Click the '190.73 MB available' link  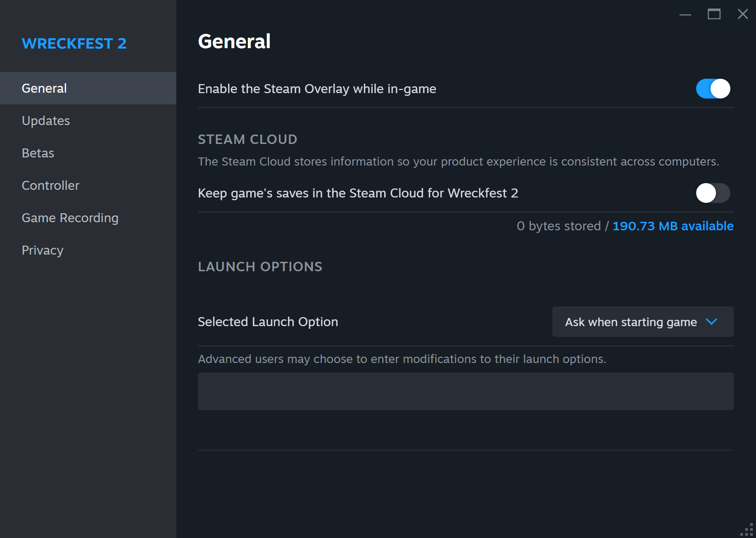[x=673, y=226]
